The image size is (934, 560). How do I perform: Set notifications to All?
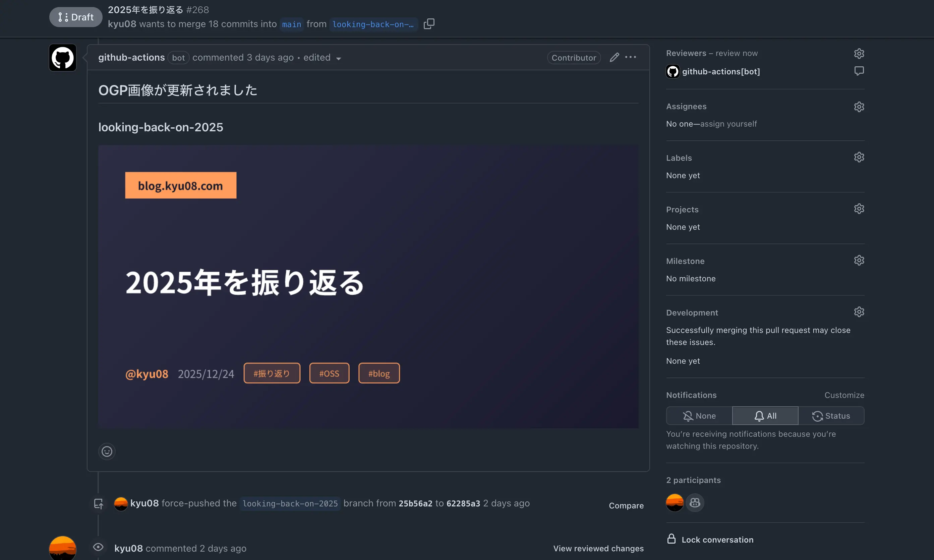[x=765, y=415]
